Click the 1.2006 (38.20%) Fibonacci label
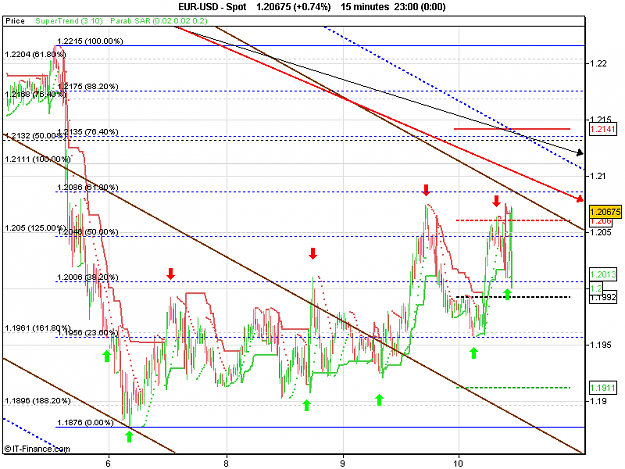The height and width of the screenshot is (469, 625). [x=88, y=277]
